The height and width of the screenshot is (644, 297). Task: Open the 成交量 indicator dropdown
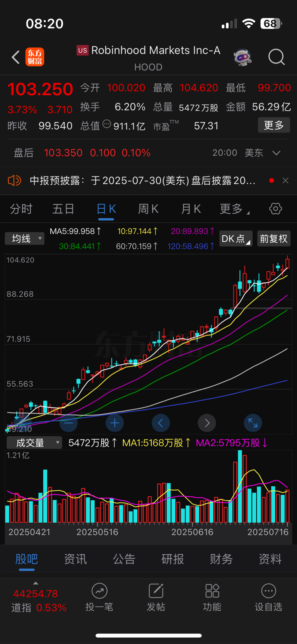pyautogui.click(x=34, y=442)
